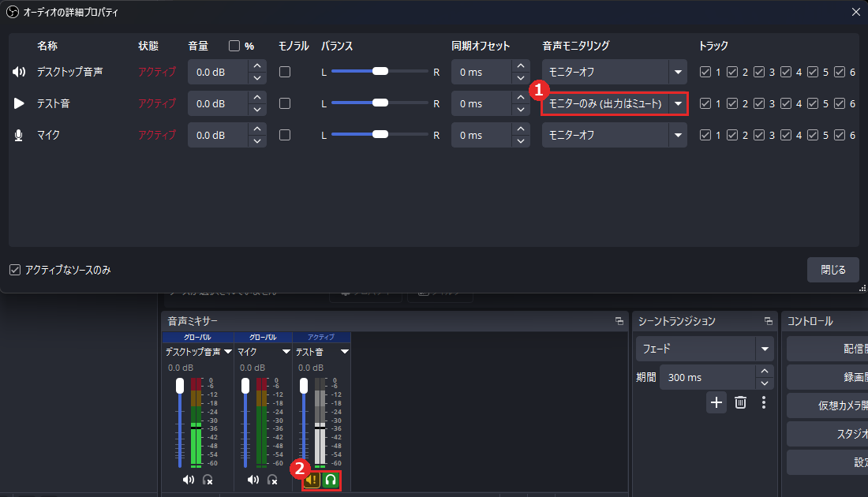Image resolution: width=868 pixels, height=497 pixels.
Task: Open transition properties three-dot menu
Action: [x=764, y=402]
